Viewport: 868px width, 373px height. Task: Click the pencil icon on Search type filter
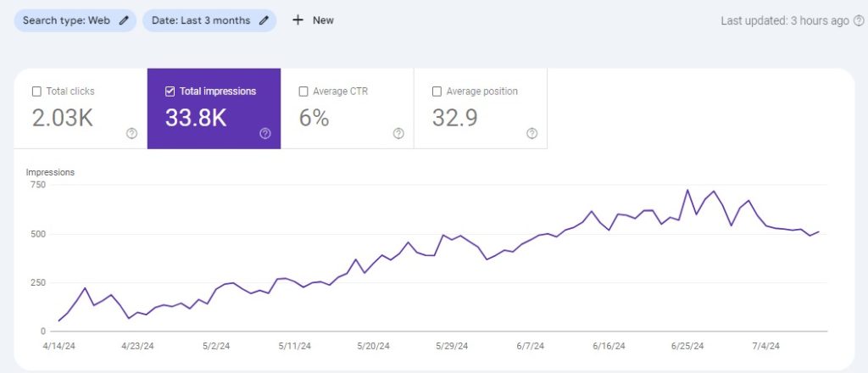[124, 20]
